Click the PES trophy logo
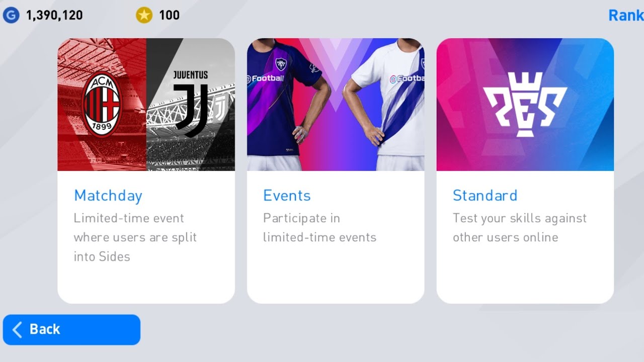Viewport: 644px width, 362px height. pyautogui.click(x=525, y=105)
